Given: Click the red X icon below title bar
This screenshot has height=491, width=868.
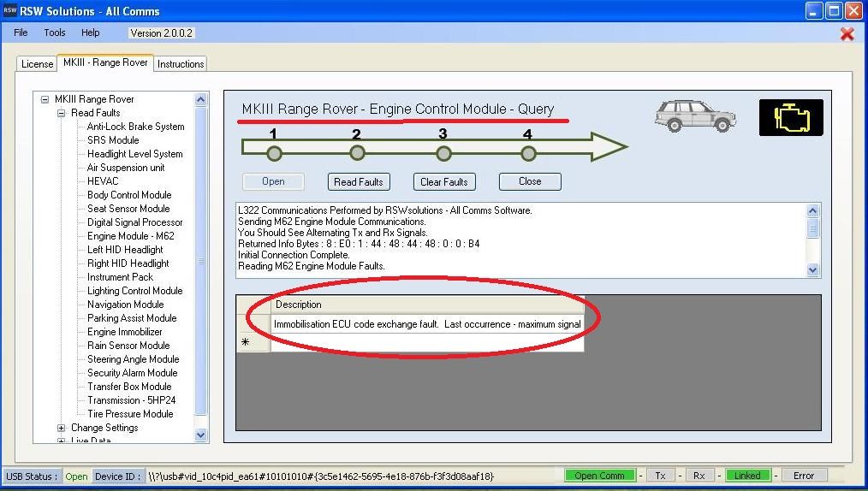Looking at the screenshot, I should click(847, 33).
